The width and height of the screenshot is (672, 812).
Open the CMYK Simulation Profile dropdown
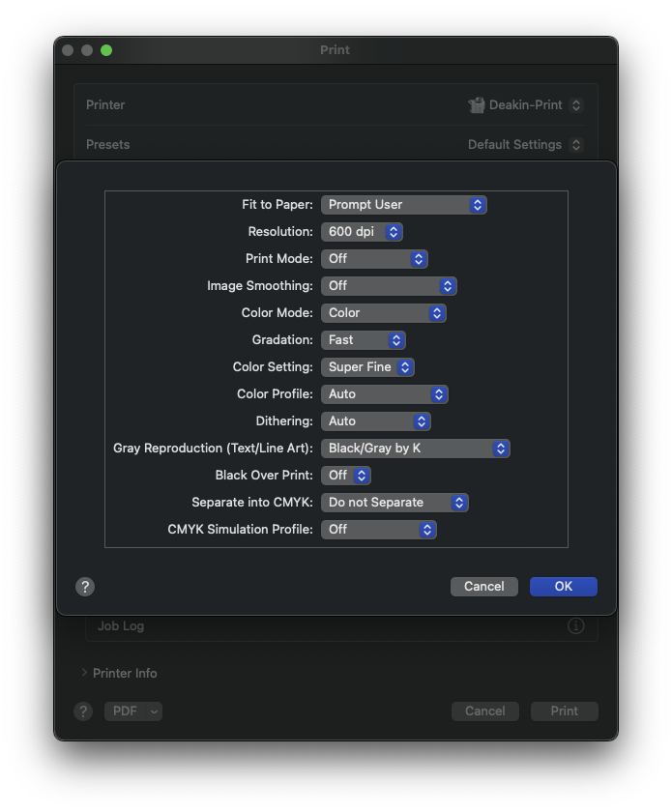click(378, 529)
